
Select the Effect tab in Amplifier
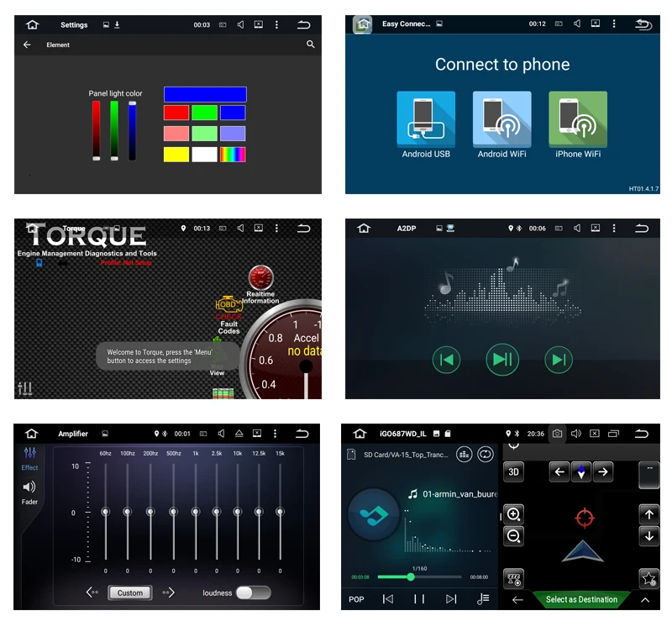pyautogui.click(x=29, y=459)
